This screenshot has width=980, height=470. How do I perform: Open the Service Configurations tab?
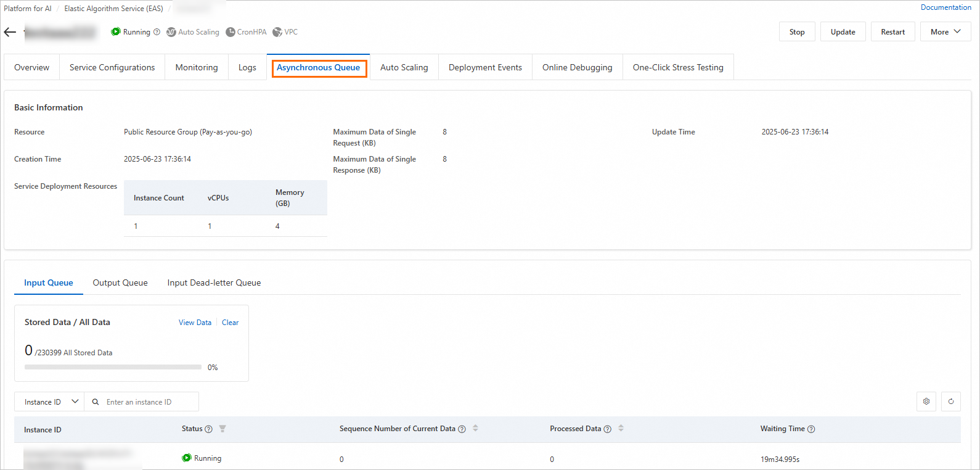112,67
